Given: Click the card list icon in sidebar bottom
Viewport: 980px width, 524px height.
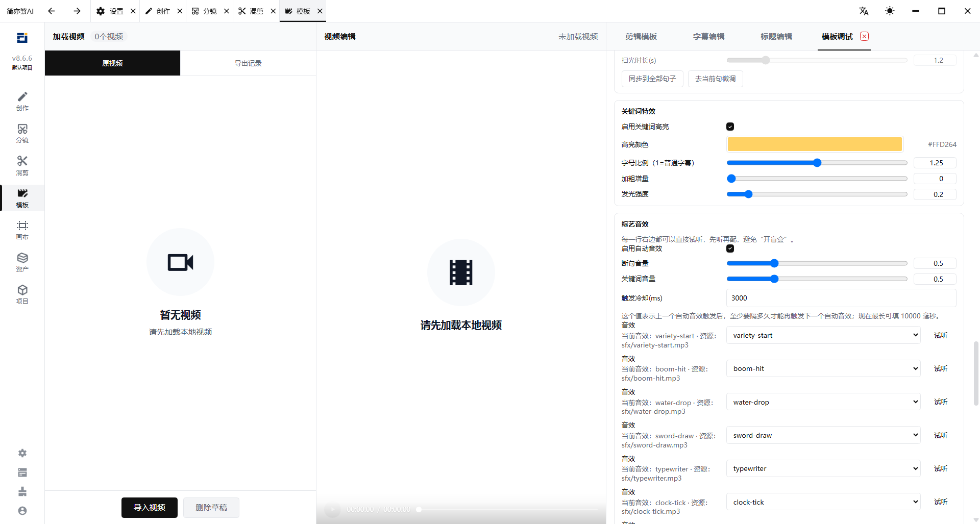Looking at the screenshot, I should pos(22,472).
